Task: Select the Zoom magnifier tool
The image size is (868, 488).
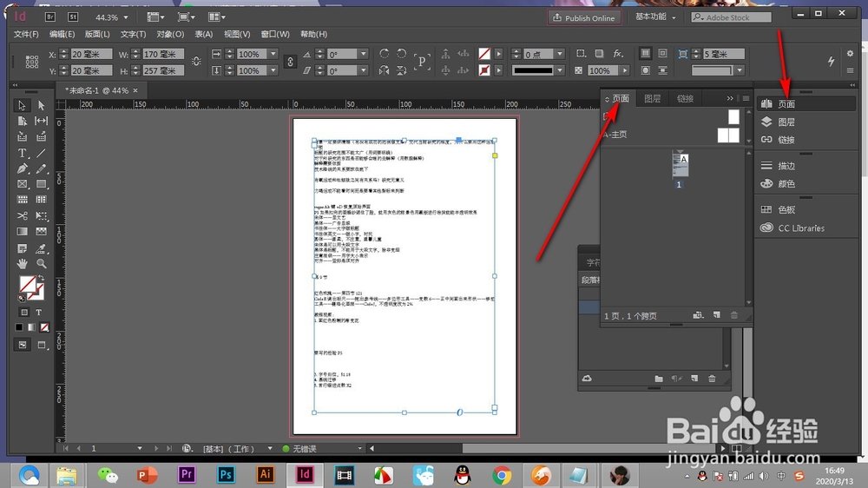Action: [x=41, y=264]
